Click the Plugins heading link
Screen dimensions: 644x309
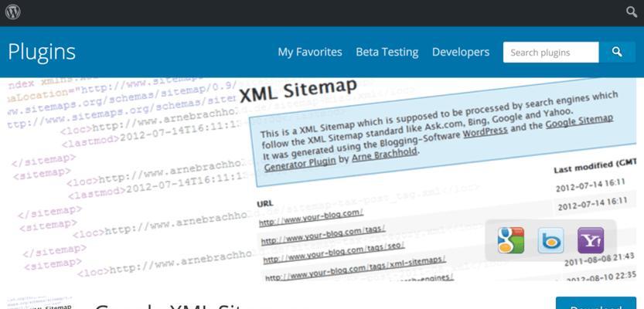coord(42,52)
